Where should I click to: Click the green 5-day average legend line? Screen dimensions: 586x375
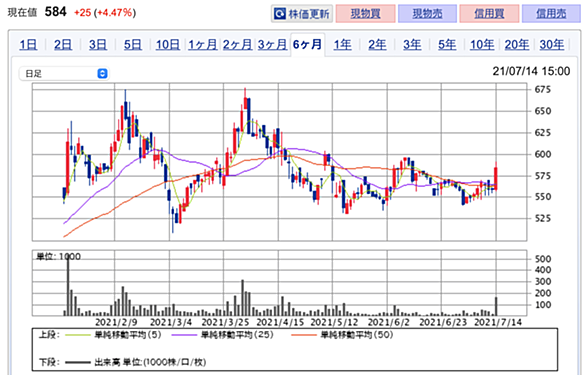tap(78, 335)
